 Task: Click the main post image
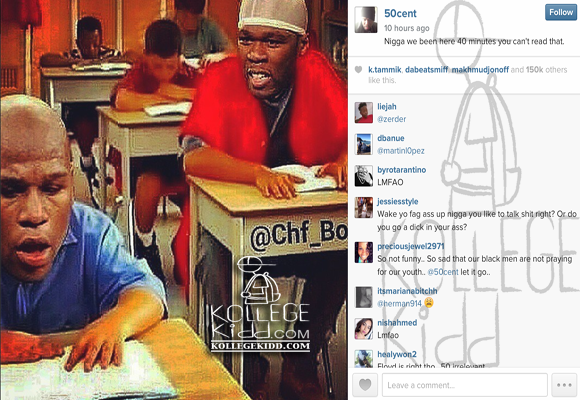174,200
